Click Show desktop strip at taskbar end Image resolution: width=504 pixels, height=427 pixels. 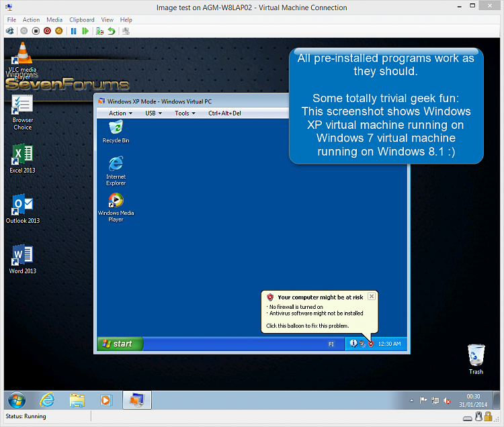[x=497, y=400]
